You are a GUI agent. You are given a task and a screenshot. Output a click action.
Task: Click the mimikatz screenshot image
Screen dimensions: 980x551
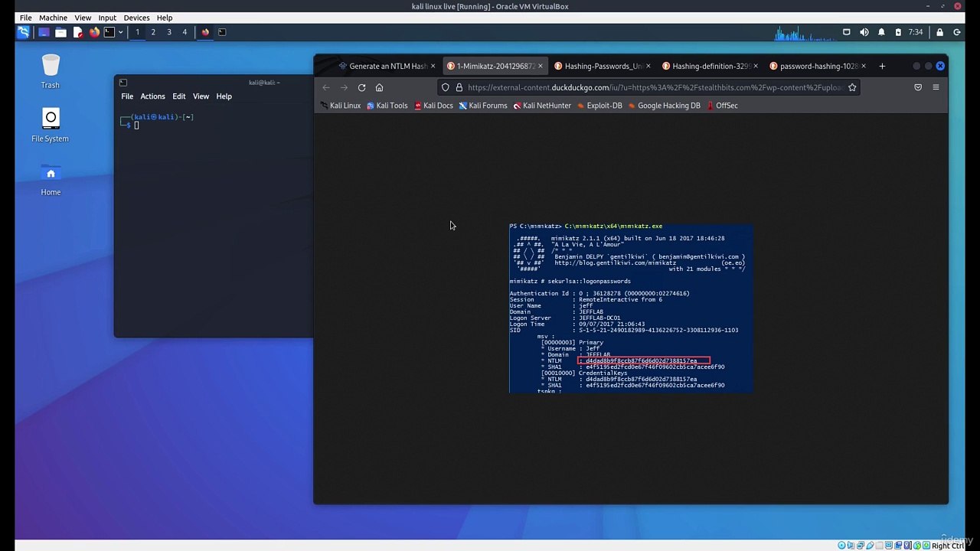631,308
